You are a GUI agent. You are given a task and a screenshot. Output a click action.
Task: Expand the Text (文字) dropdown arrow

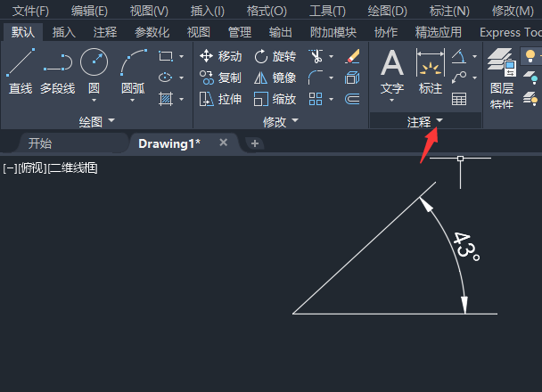[391, 101]
